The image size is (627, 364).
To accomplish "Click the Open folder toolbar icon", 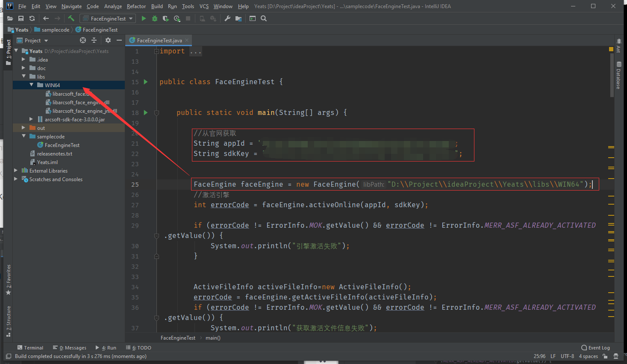I will (x=10, y=18).
